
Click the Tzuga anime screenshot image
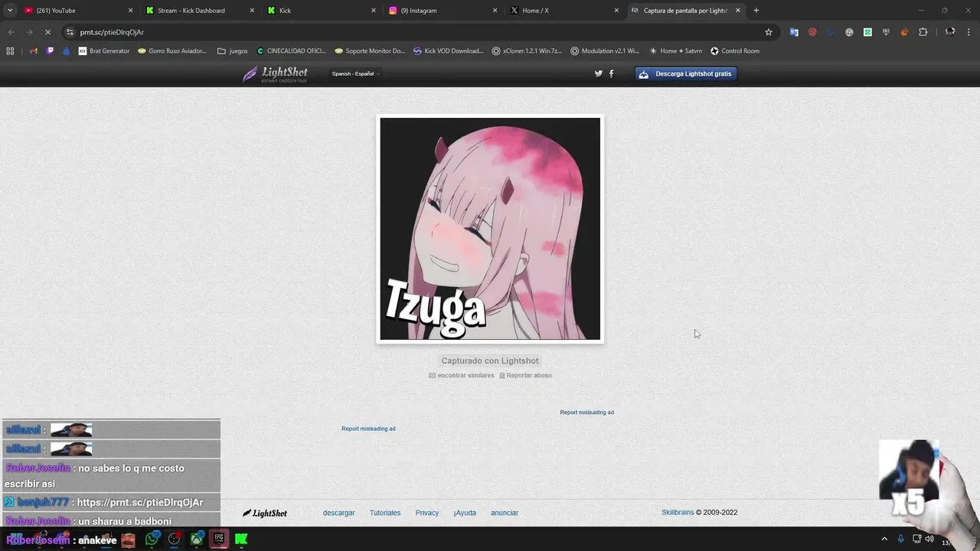tap(490, 229)
